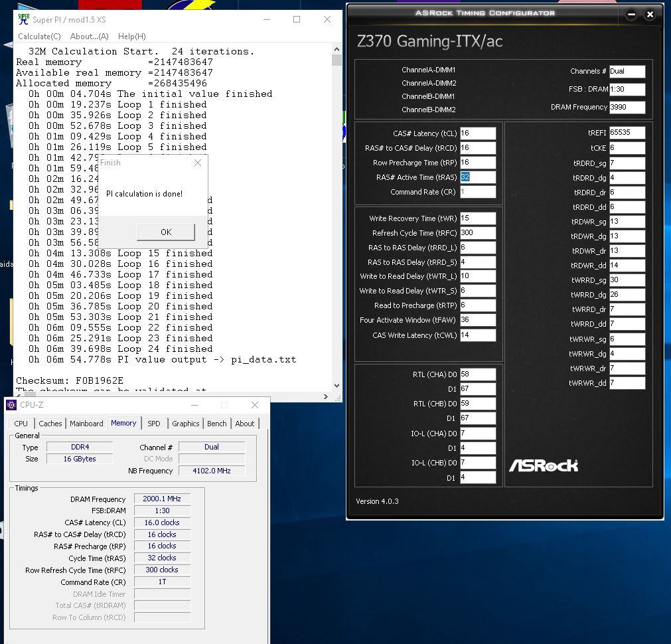This screenshot has width=671, height=644.
Task: Click OK in the Finish dialog
Action: pyautogui.click(x=166, y=232)
